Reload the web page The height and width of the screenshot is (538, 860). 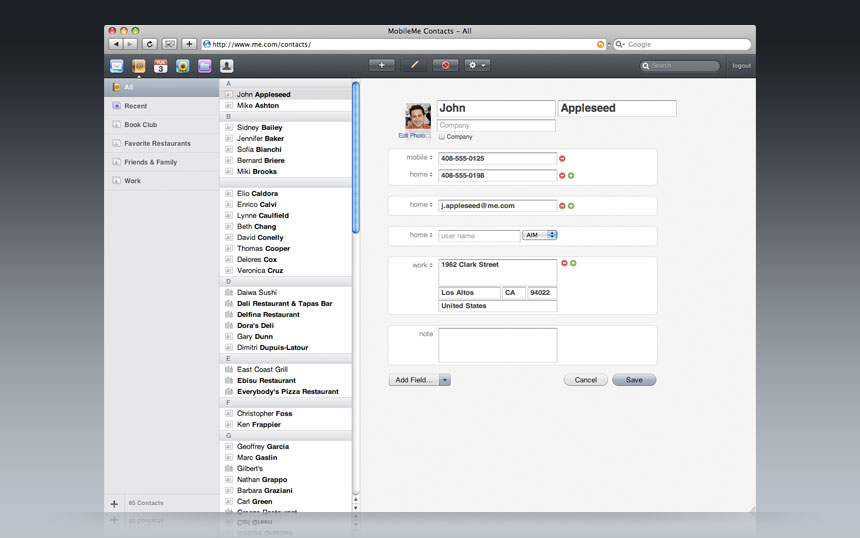pos(150,44)
